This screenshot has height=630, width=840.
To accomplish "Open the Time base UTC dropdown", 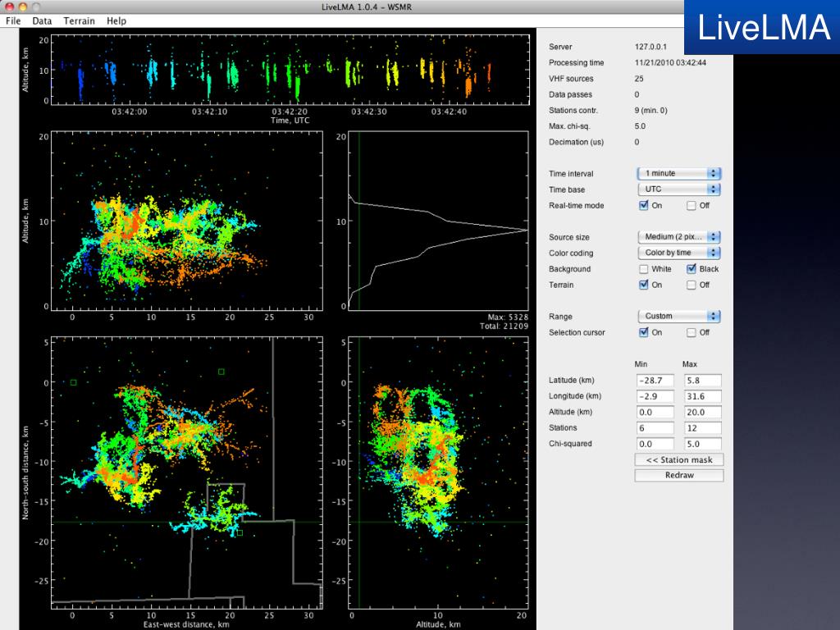I will (x=679, y=189).
